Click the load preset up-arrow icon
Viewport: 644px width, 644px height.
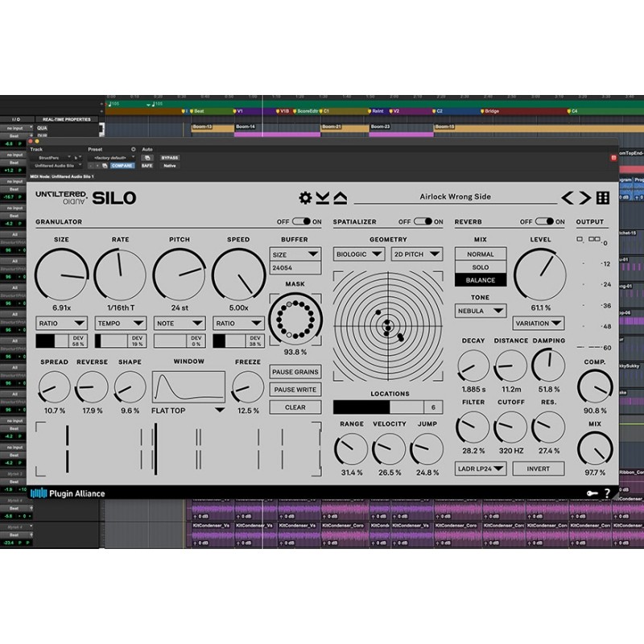point(340,197)
